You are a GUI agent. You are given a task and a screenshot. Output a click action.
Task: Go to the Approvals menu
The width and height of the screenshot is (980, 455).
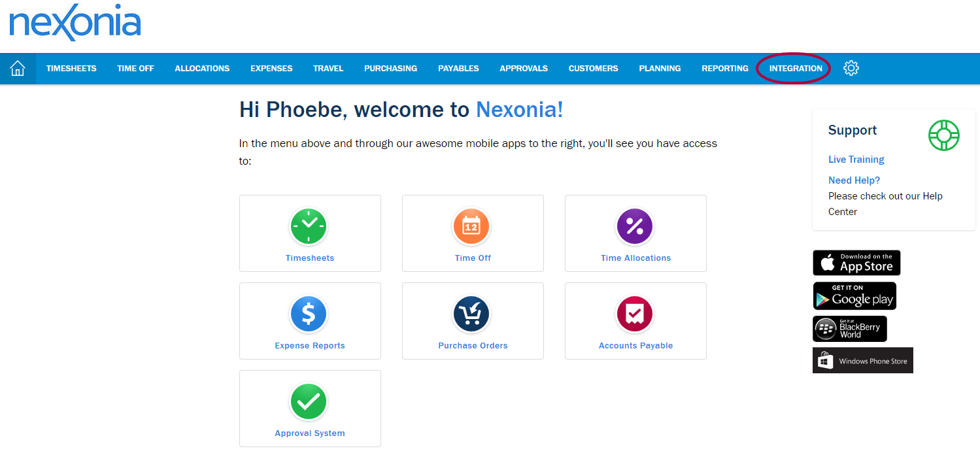tap(523, 69)
